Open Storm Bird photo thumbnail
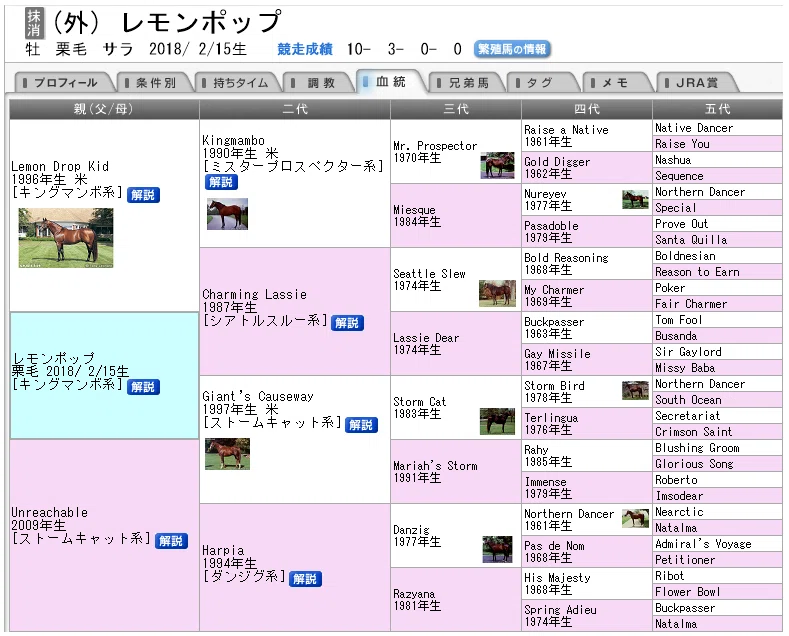Viewport: 789px width, 636px height. [636, 390]
